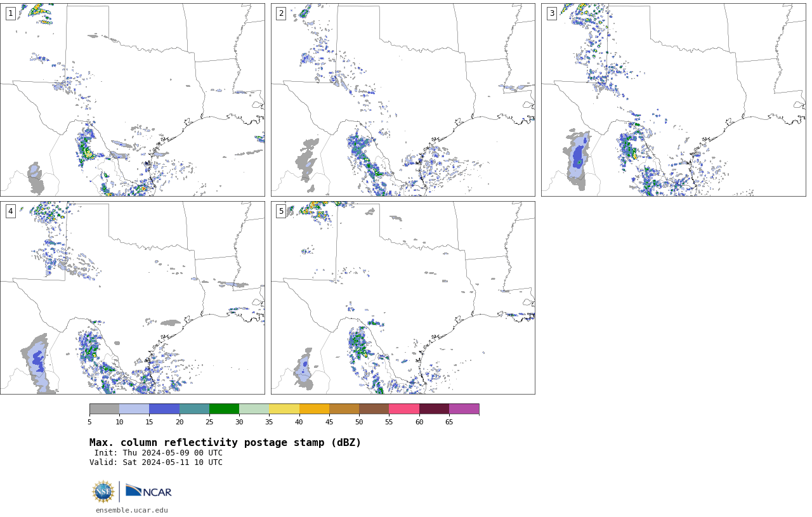The width and height of the screenshot is (812, 517).
Task: Click the ensemble.ucar.edu text
Action: pos(132,510)
